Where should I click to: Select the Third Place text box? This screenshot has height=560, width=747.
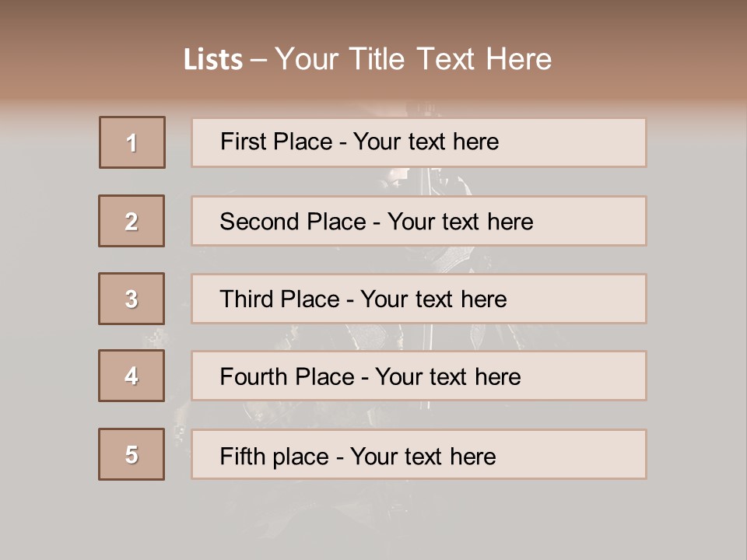[x=419, y=299]
